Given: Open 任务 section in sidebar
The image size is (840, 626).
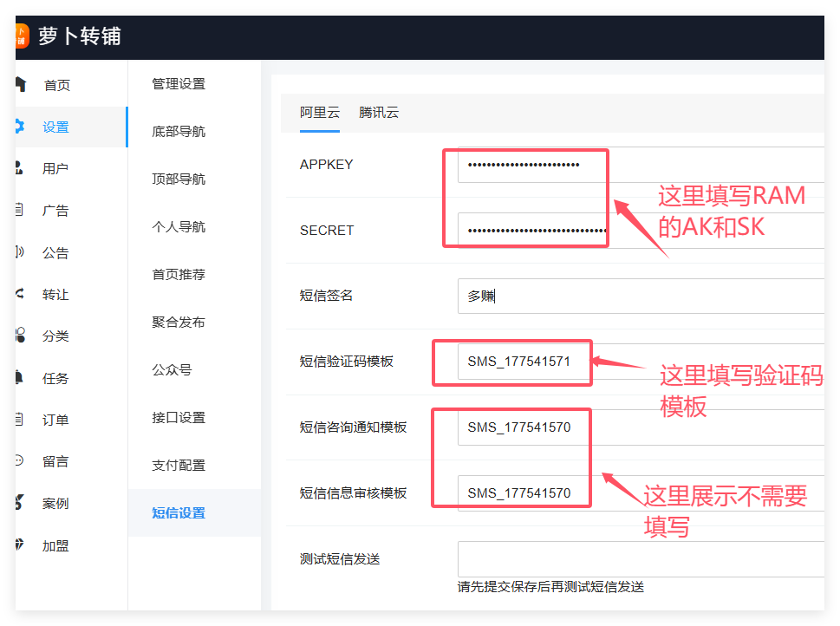Looking at the screenshot, I should pos(55,378).
